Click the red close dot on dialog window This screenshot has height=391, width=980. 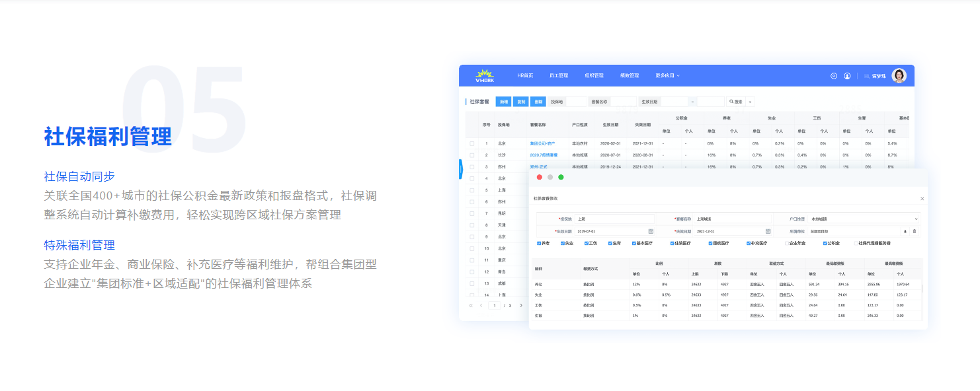(x=539, y=177)
